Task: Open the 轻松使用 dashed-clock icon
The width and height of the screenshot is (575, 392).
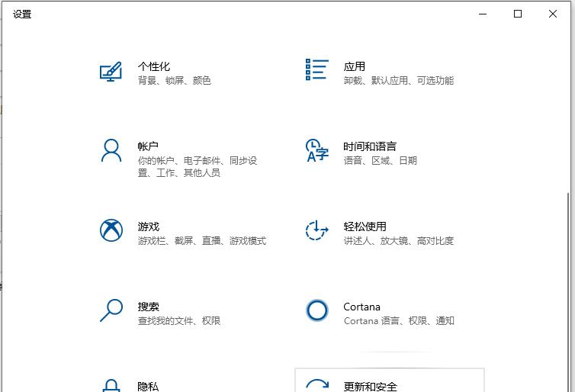Action: 317,230
